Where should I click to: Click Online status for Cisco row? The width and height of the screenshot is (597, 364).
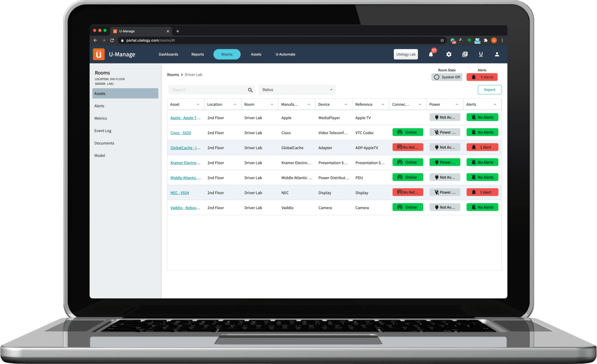[x=408, y=132]
